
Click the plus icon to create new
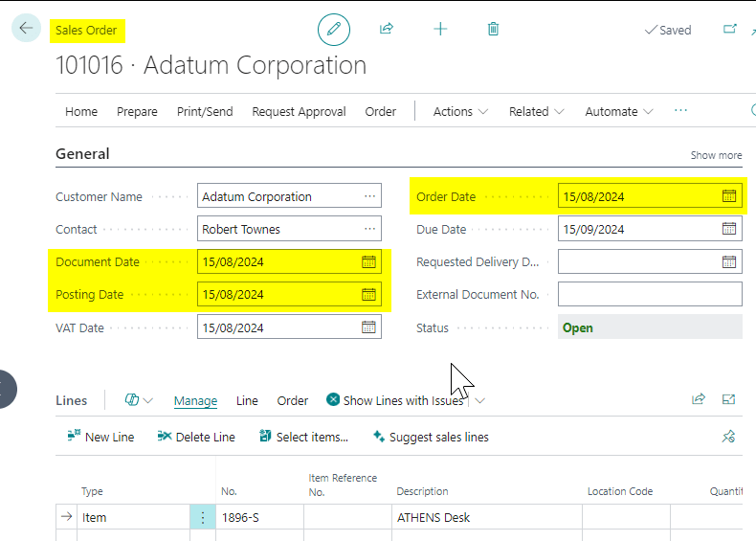tap(440, 30)
